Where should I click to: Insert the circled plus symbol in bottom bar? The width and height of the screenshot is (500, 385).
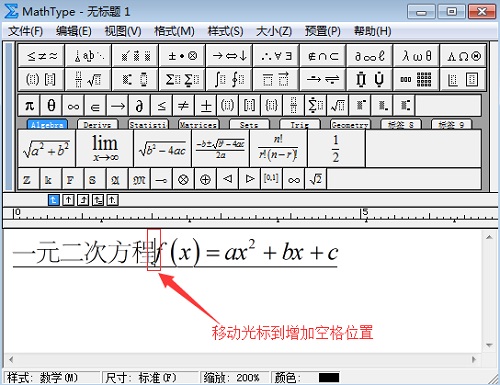coord(205,180)
